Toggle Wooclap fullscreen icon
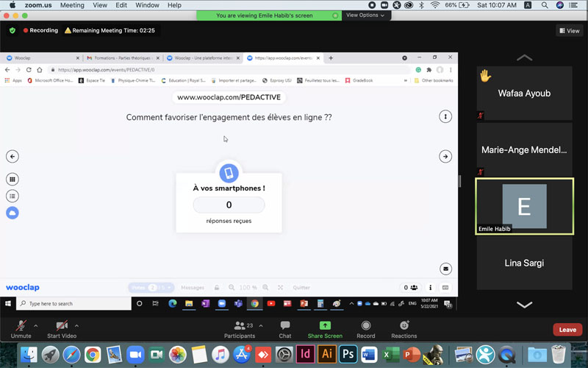 click(x=280, y=288)
